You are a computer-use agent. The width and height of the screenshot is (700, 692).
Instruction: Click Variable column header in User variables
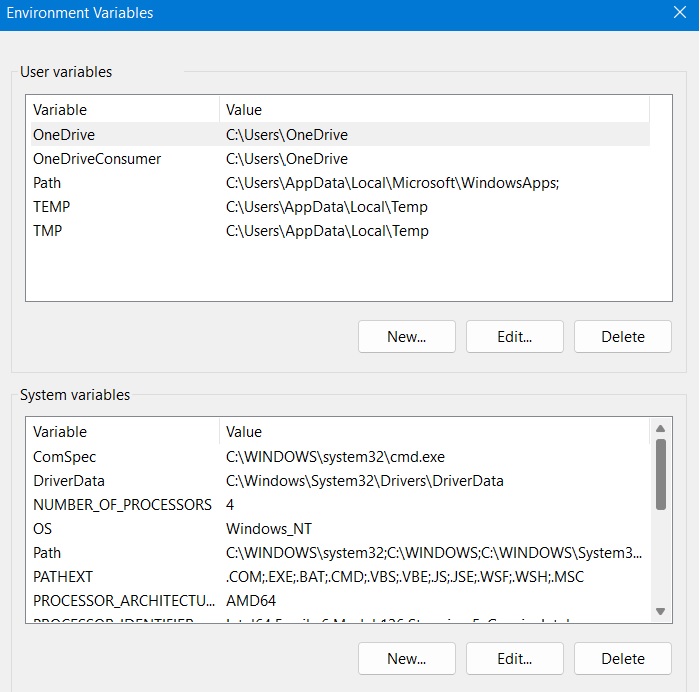click(x=125, y=109)
